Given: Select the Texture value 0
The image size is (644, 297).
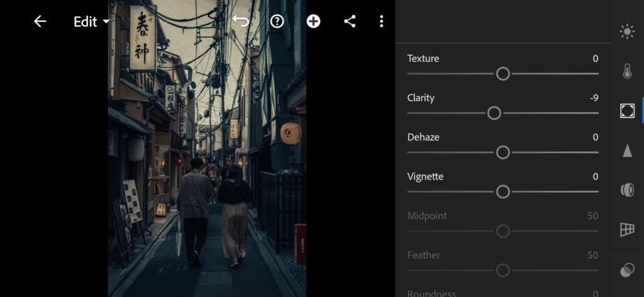Looking at the screenshot, I should click(596, 58).
